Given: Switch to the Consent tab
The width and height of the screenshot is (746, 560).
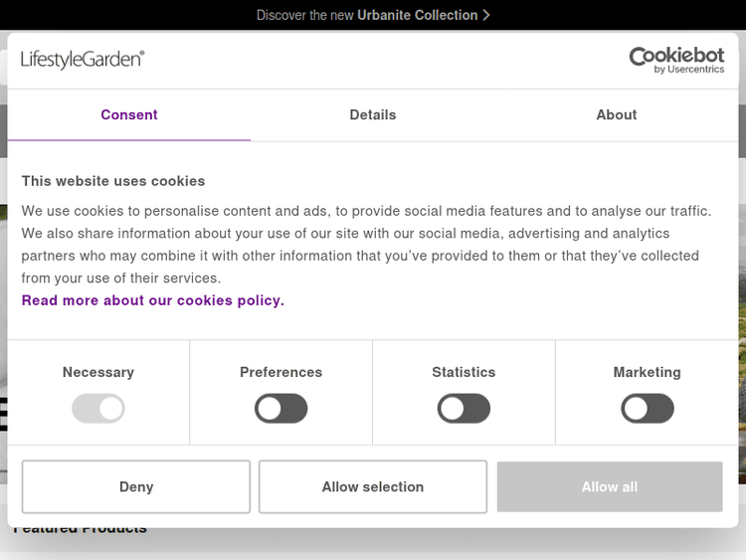Looking at the screenshot, I should click(x=129, y=114).
